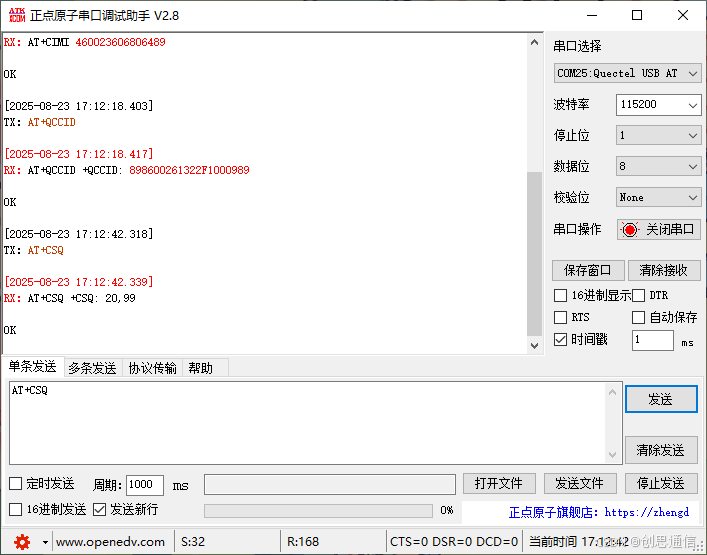707x555 pixels.
Task: Maximize the XCOM window
Action: pos(637,15)
